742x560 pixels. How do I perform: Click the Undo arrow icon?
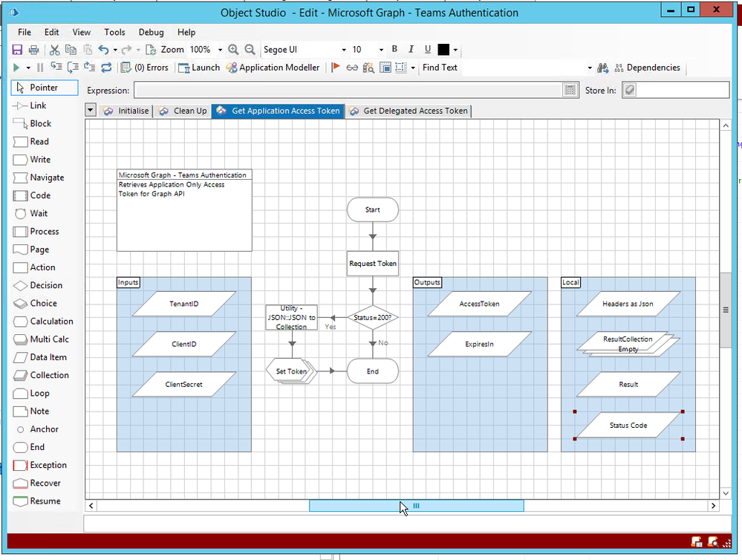(x=104, y=50)
